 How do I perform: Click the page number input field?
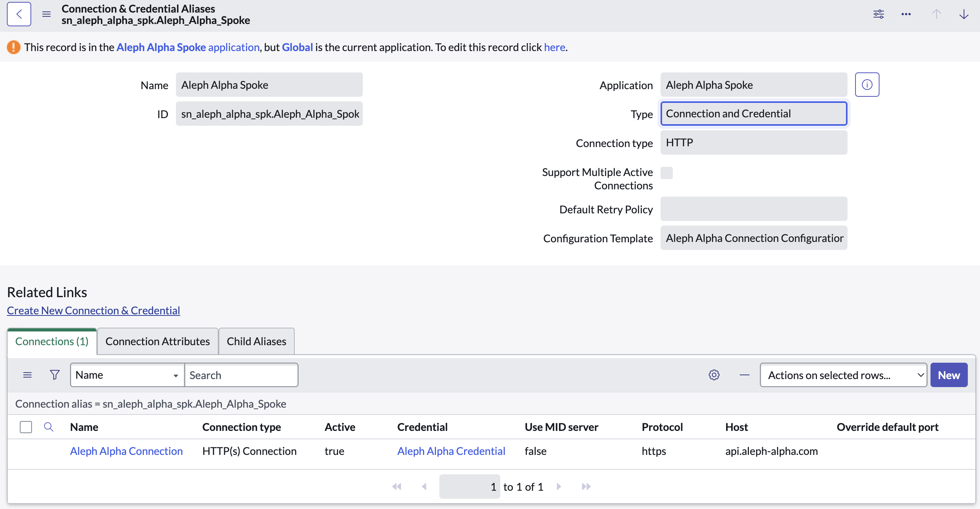pos(469,487)
